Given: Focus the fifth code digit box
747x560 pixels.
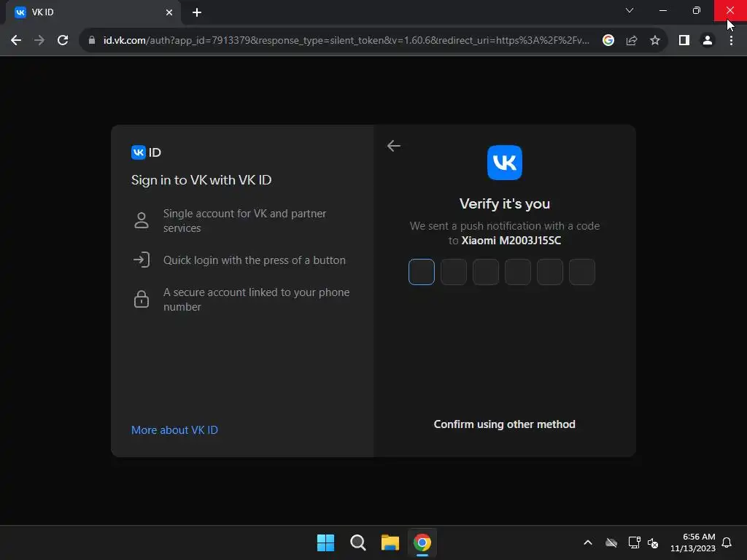Looking at the screenshot, I should 550,272.
